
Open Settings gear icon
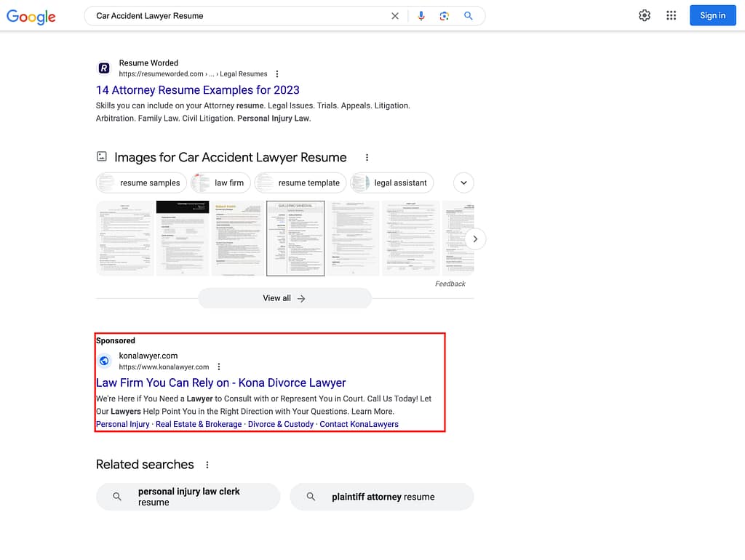pyautogui.click(x=645, y=16)
